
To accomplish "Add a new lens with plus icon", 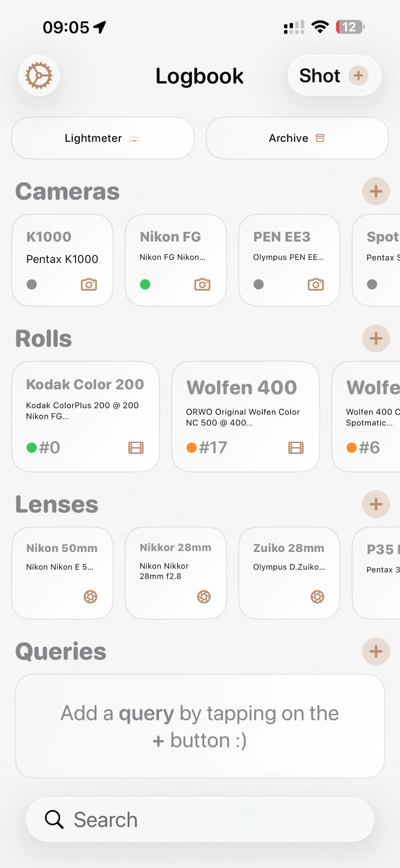I will [376, 504].
